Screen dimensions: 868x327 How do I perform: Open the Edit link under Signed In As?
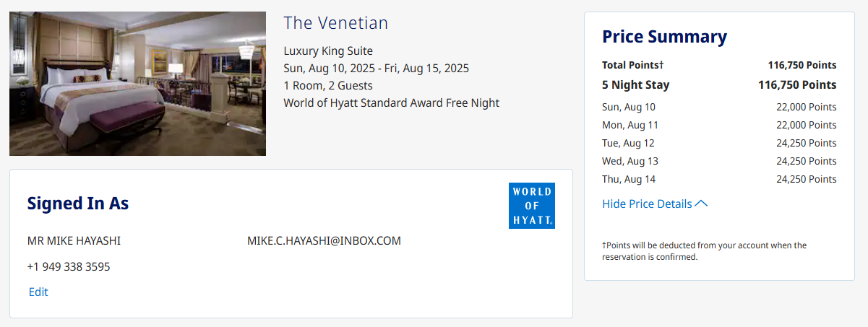[38, 292]
